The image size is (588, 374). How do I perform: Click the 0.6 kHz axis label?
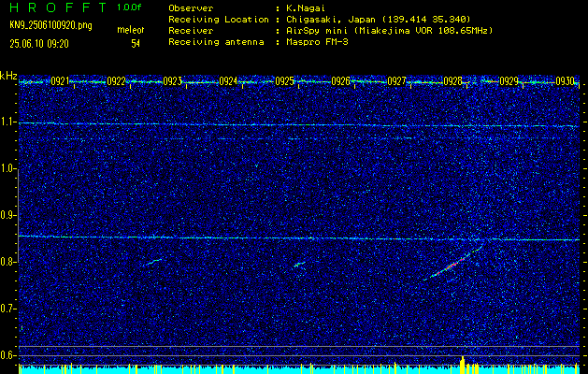pyautogui.click(x=8, y=355)
